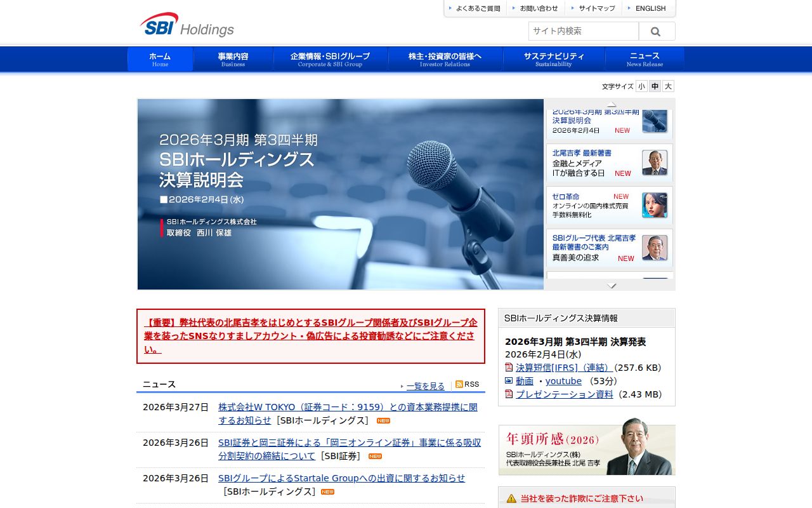Image resolution: width=812 pixels, height=508 pixels.
Task: Click 当社を装った詐欺にご注意下さい banner
Action: (587, 497)
